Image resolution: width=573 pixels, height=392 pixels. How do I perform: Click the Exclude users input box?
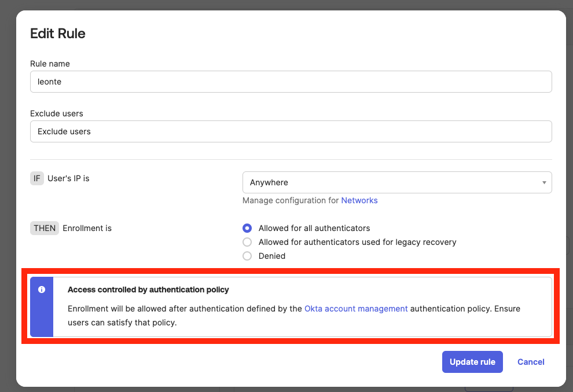(x=291, y=131)
